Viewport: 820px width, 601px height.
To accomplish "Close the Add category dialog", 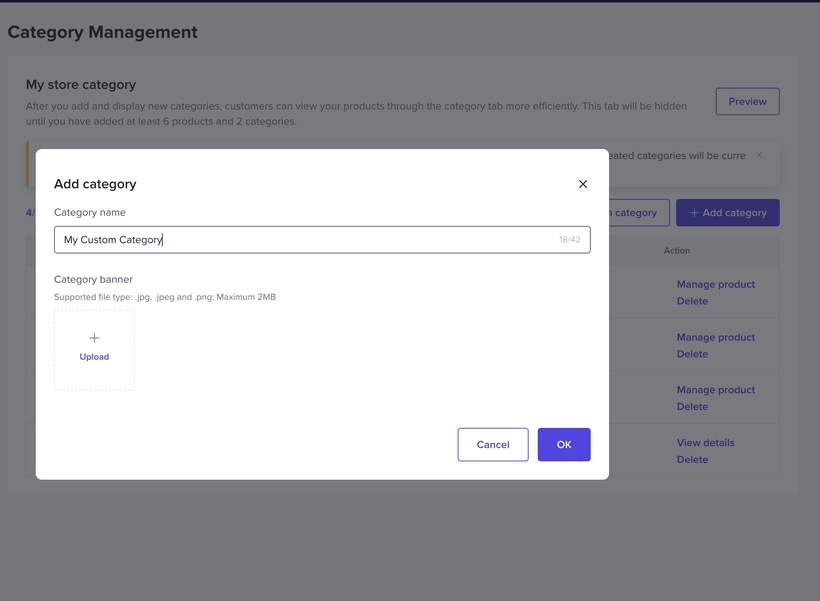I will point(583,184).
